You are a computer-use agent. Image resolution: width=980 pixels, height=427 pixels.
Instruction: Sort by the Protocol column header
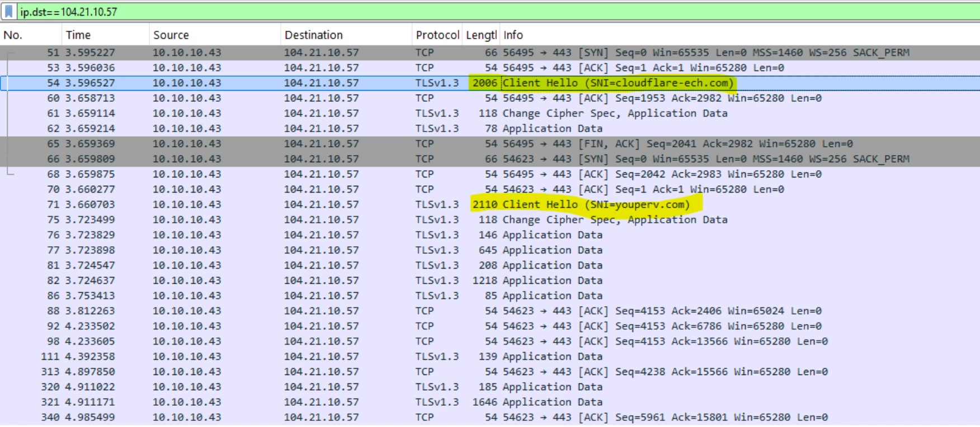[x=437, y=35]
